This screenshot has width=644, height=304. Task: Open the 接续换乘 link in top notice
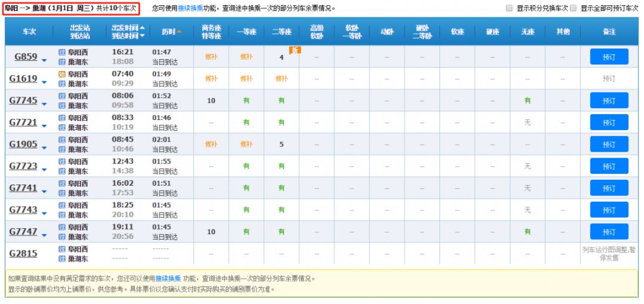(190, 8)
